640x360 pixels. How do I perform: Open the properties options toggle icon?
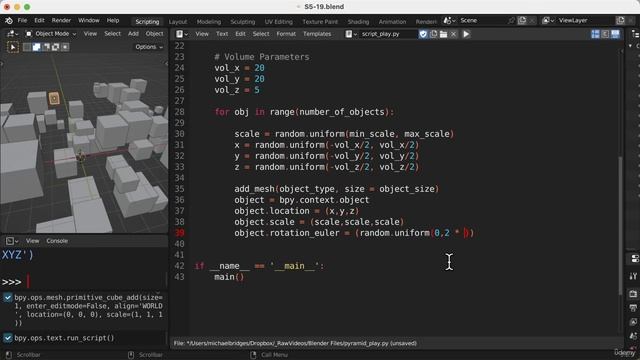tap(635, 259)
